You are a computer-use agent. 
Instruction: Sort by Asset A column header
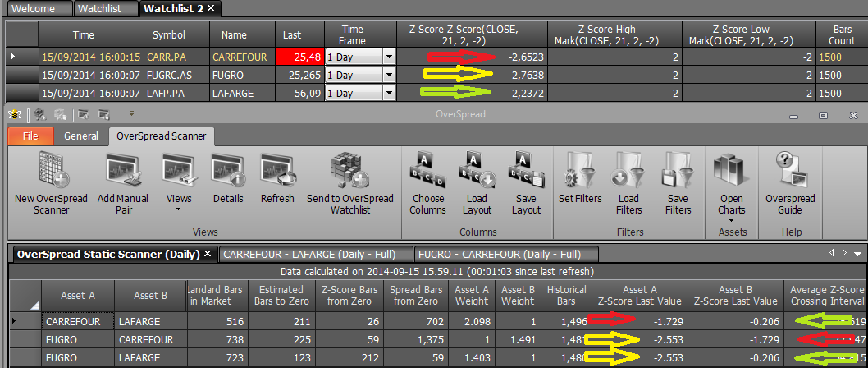tap(77, 296)
